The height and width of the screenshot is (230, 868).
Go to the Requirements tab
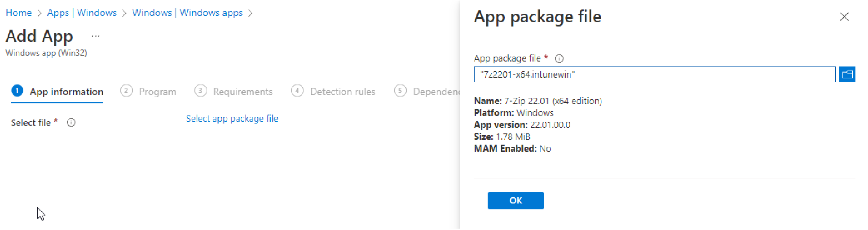(242, 92)
